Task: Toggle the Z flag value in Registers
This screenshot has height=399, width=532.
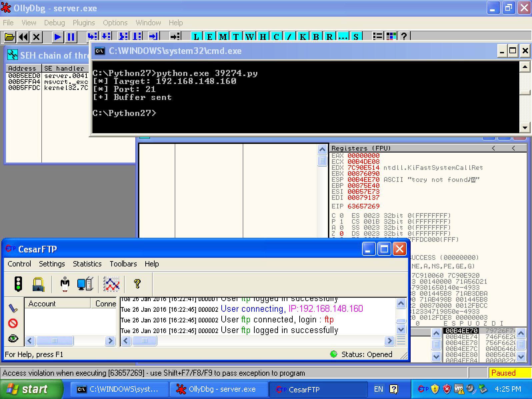Action: (x=341, y=233)
